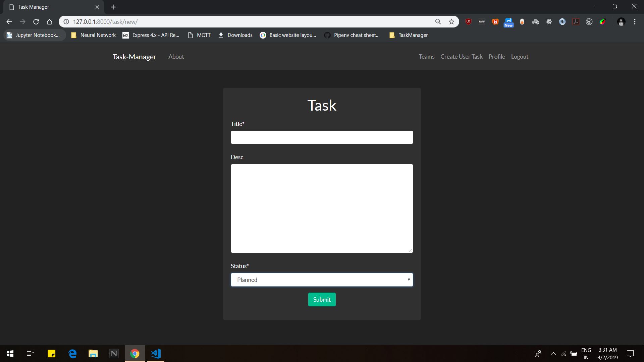Expand the Status dropdown showing Planned
Image resolution: width=644 pixels, height=362 pixels.
[x=322, y=280]
